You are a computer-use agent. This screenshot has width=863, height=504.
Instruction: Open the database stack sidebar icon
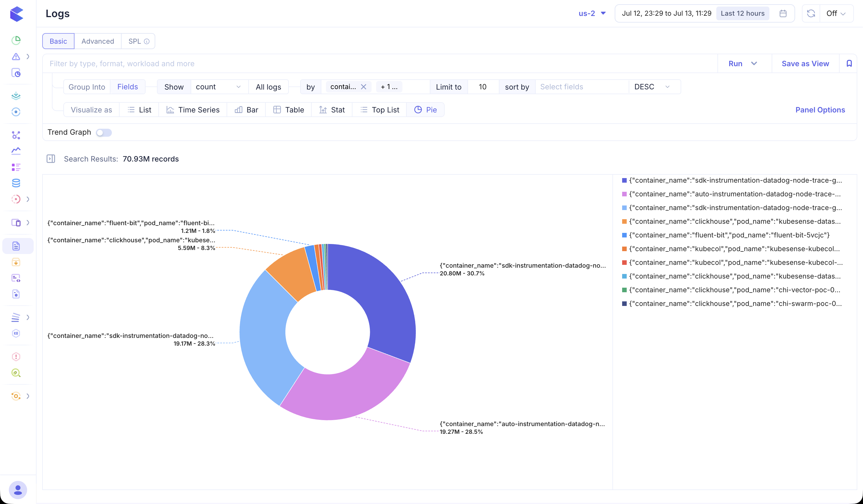pos(16,183)
